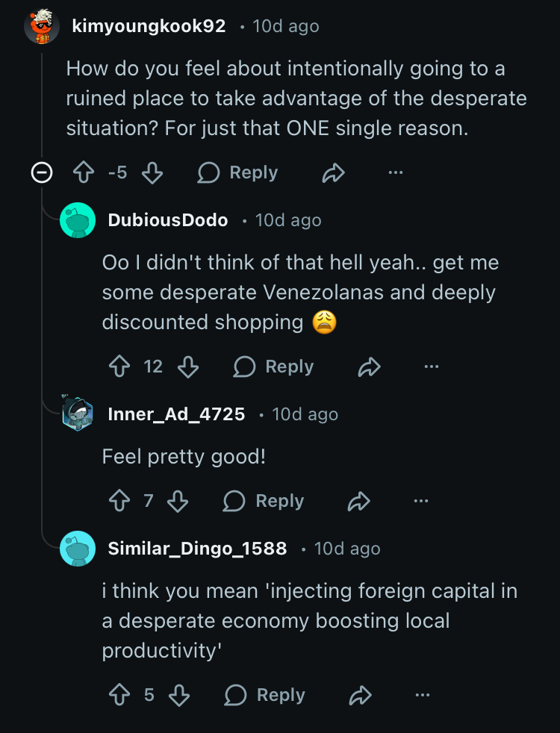Upvote DubiousDodo's comment
Image resolution: width=560 pixels, height=733 pixels.
point(119,366)
